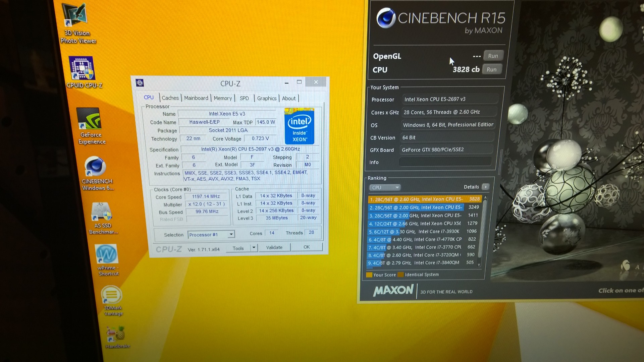The image size is (644, 362).
Task: Switch to the CPU tab in CPU-Z
Action: tap(149, 98)
